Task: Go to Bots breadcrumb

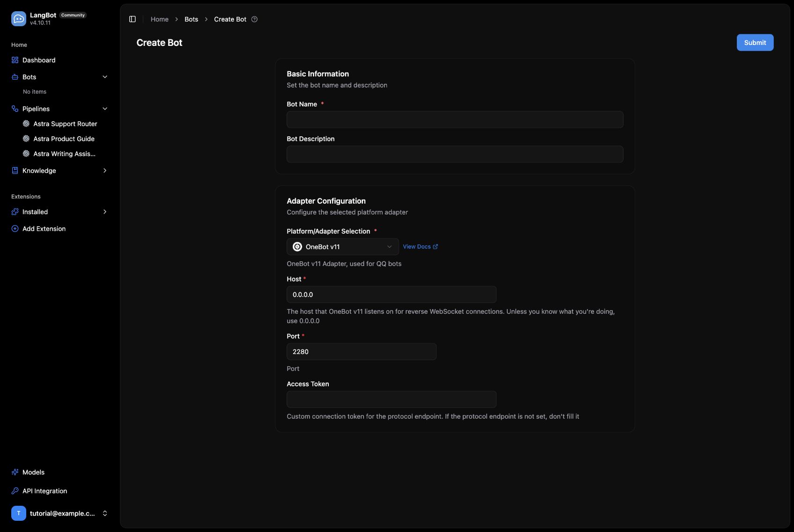Action: (x=191, y=19)
